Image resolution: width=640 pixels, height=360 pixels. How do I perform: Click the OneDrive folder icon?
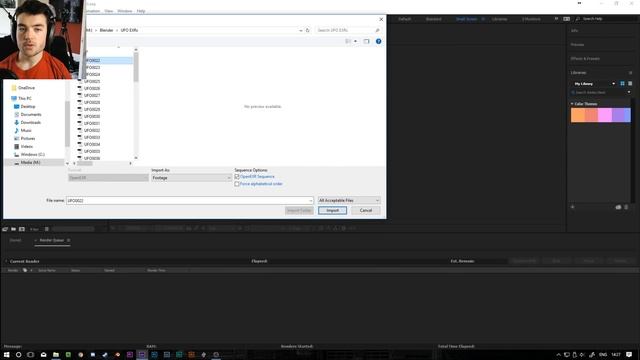(14, 88)
